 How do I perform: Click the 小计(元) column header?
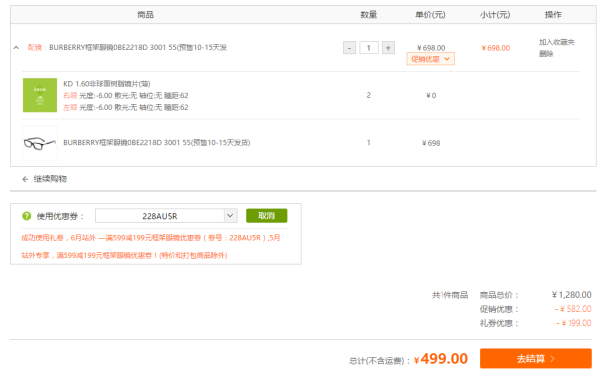(x=495, y=15)
